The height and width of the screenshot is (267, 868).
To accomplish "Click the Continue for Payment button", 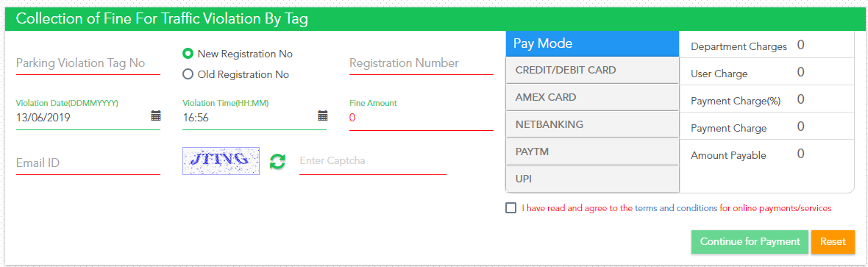I will [750, 241].
